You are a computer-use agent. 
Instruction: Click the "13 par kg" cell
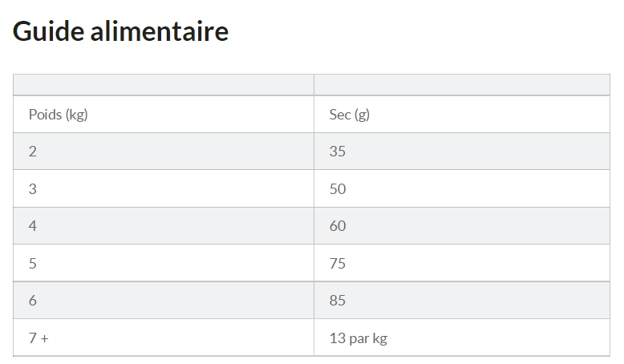[x=461, y=338]
